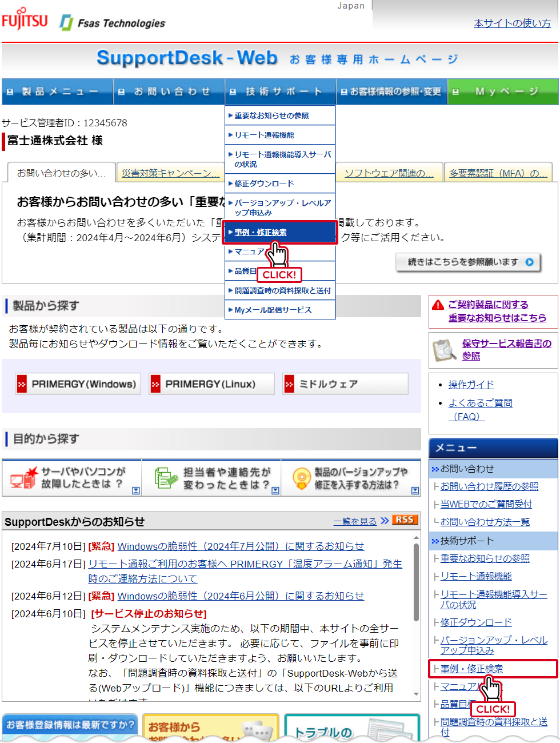Open sidebar 事例・修正検索 link
560x743 pixels.
tap(472, 669)
